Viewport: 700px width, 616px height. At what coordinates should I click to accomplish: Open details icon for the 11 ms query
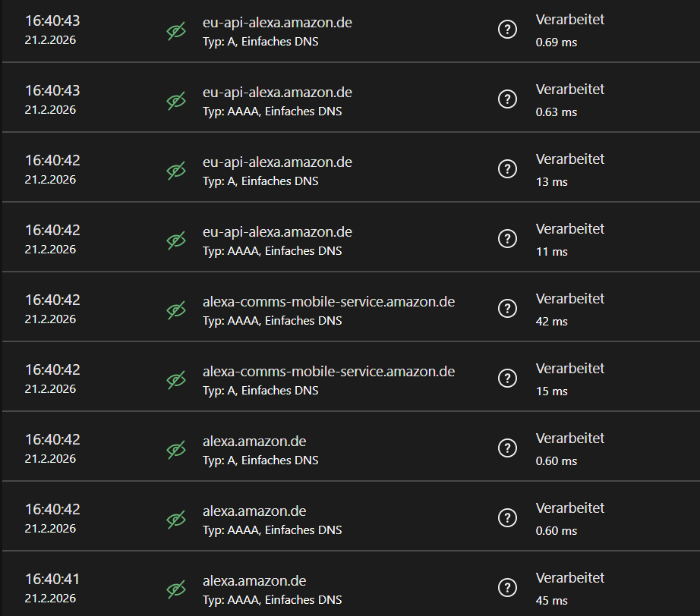(x=507, y=239)
